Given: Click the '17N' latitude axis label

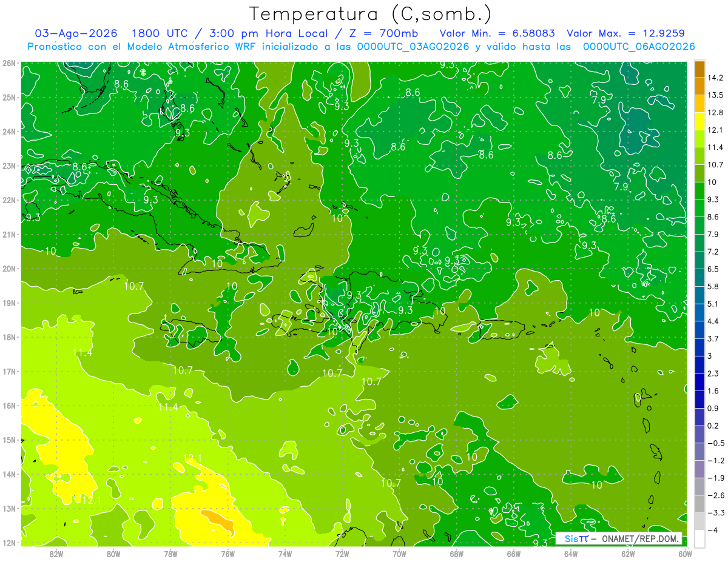Looking at the screenshot, I should pos(8,371).
